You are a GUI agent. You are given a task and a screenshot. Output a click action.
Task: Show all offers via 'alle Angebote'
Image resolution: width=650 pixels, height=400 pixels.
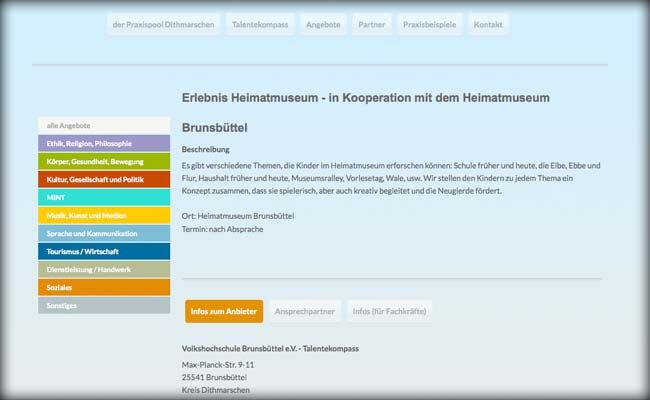point(104,126)
